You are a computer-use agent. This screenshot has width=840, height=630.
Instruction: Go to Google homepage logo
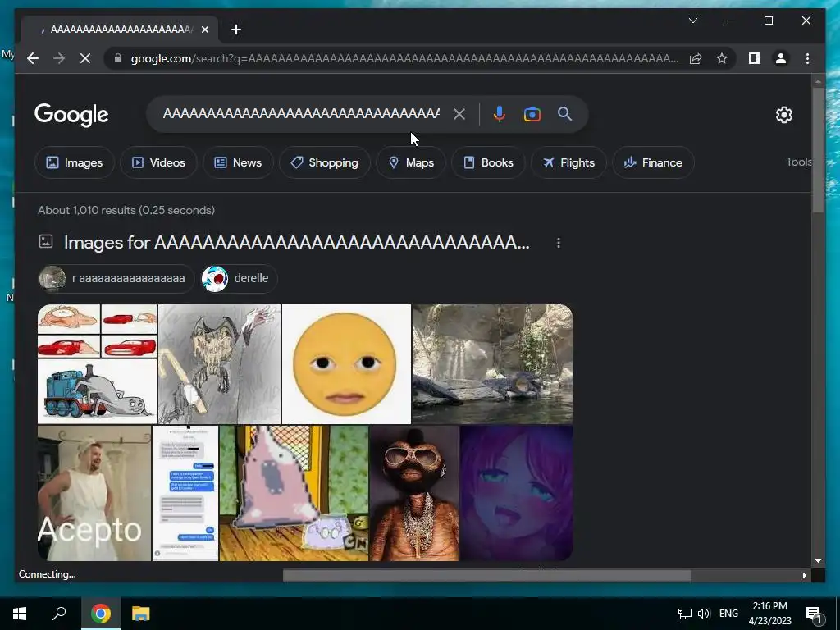coord(71,115)
